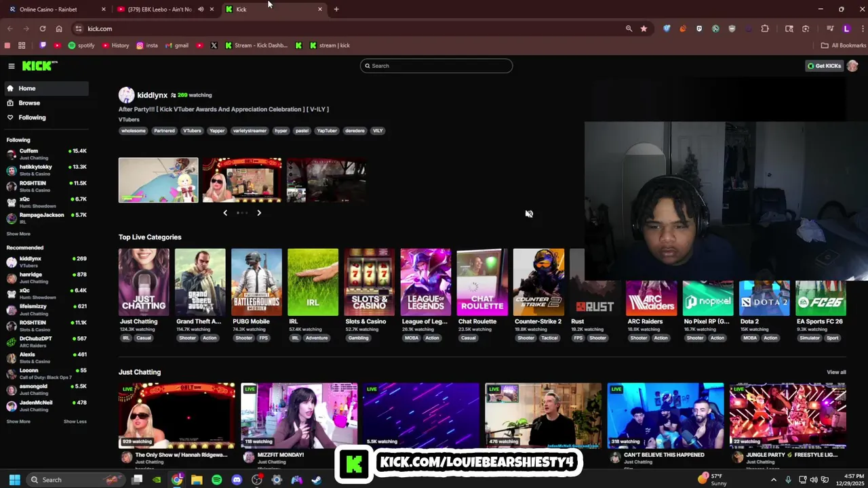Open the Counter-Strike 2 category card

click(538, 283)
